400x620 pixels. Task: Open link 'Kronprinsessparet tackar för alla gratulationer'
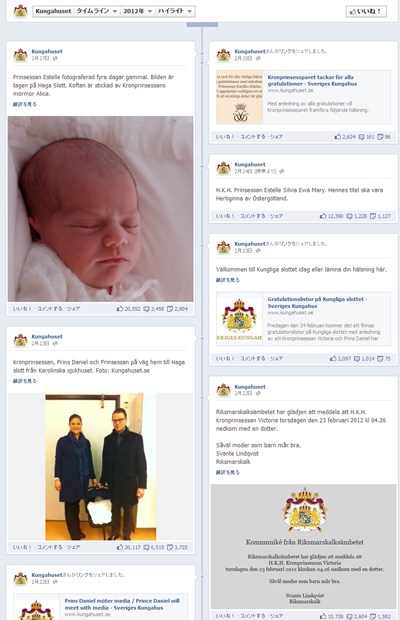click(312, 80)
